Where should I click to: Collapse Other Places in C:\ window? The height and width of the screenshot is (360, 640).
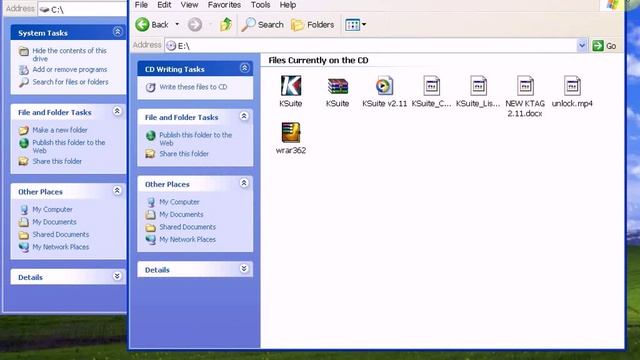[117, 191]
